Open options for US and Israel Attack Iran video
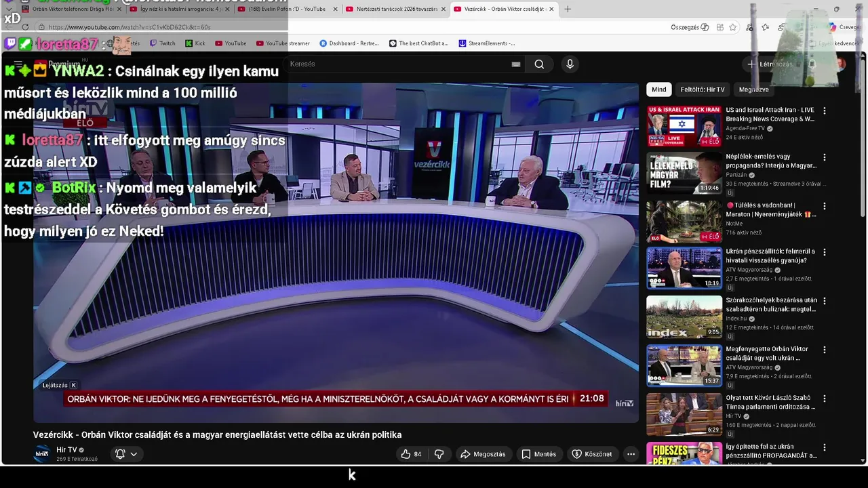 (825, 110)
